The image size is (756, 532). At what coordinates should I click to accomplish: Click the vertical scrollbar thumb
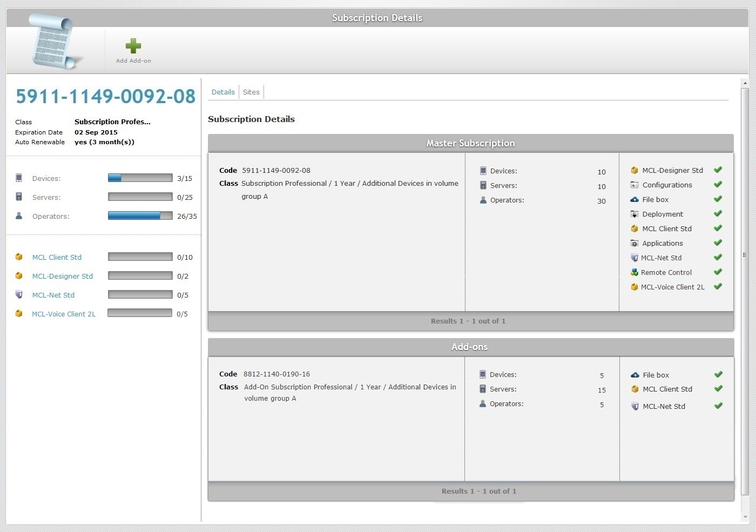[x=745, y=292]
